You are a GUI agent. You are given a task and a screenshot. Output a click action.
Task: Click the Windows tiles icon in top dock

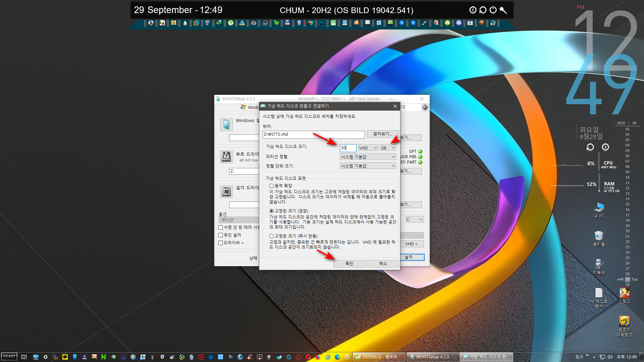[379, 23]
